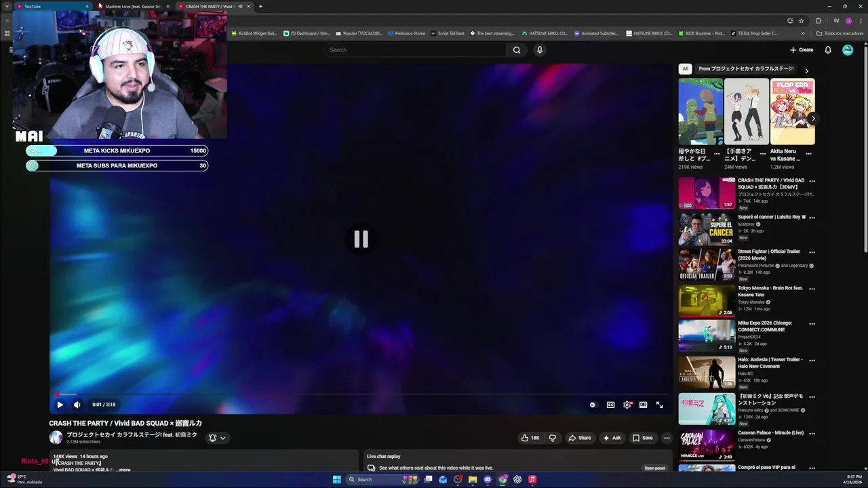
Task: Open the Todos los marcadores folder
Action: (840, 33)
